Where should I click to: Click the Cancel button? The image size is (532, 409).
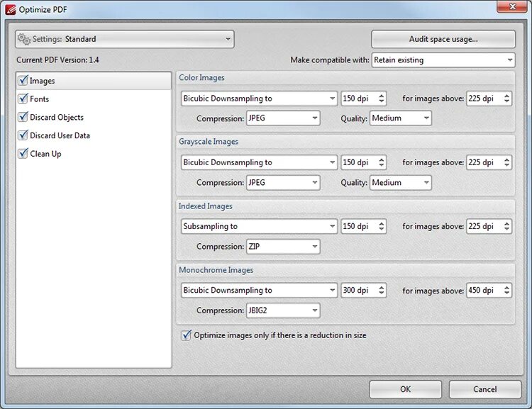tap(485, 389)
